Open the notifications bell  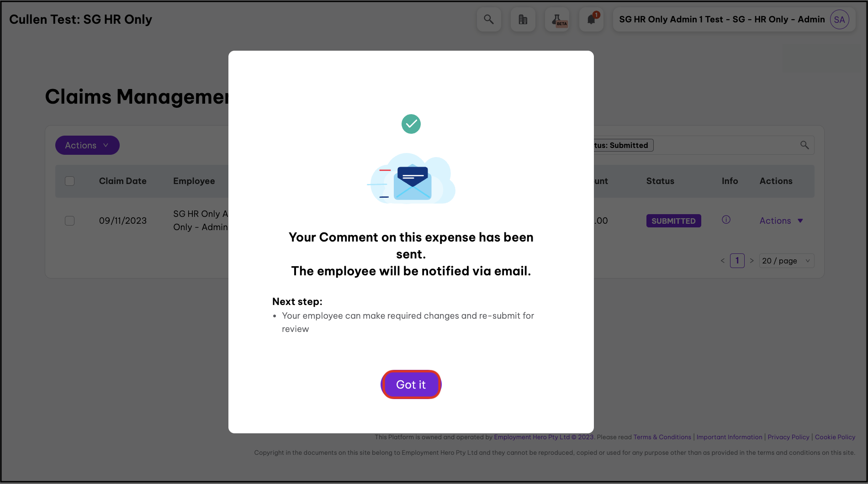[591, 20]
